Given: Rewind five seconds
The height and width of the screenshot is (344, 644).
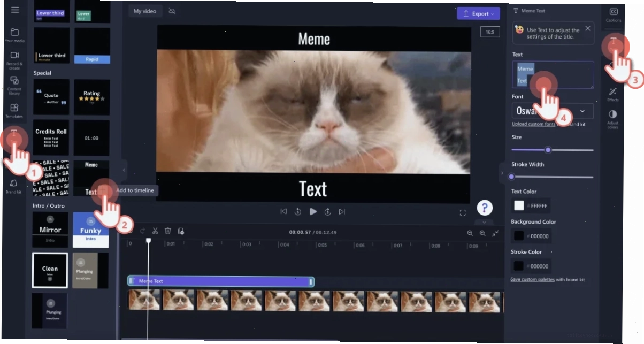Looking at the screenshot, I should [298, 212].
